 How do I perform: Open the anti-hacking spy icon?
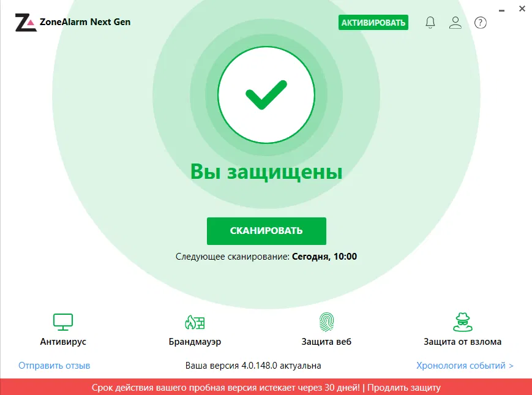[462, 322]
